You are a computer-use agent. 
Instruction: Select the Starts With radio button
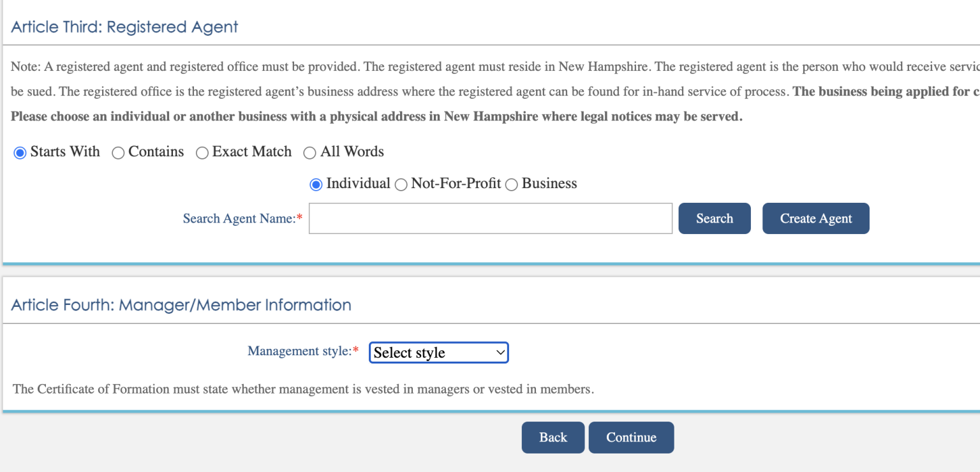pos(20,153)
